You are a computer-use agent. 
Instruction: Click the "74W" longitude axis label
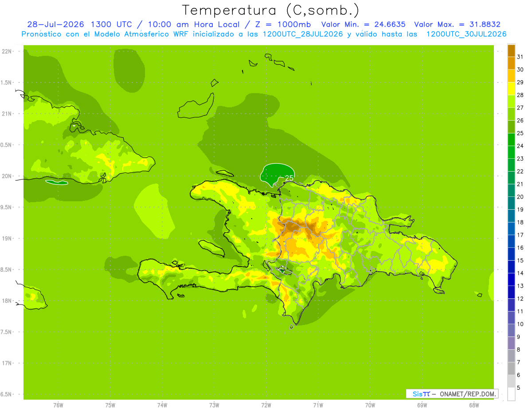pyautogui.click(x=162, y=405)
